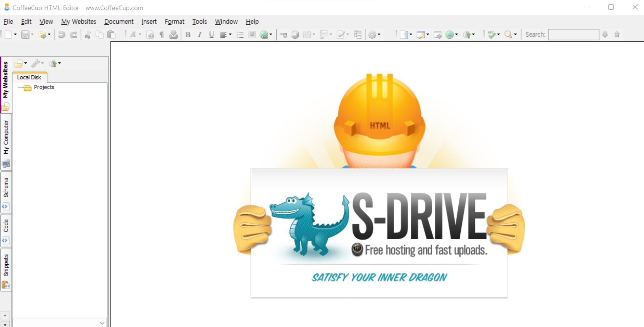Click the pencil edit page icon

click(x=341, y=35)
